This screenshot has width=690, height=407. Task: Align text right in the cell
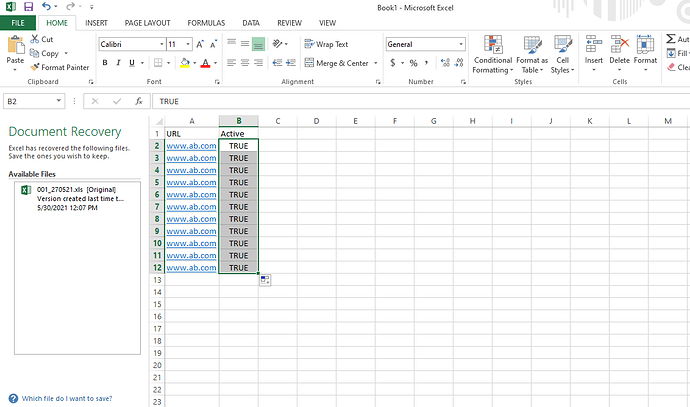coord(259,63)
